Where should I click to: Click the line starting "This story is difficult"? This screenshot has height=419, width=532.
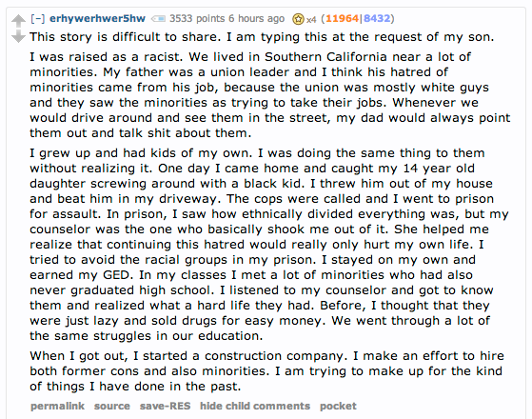pos(262,37)
